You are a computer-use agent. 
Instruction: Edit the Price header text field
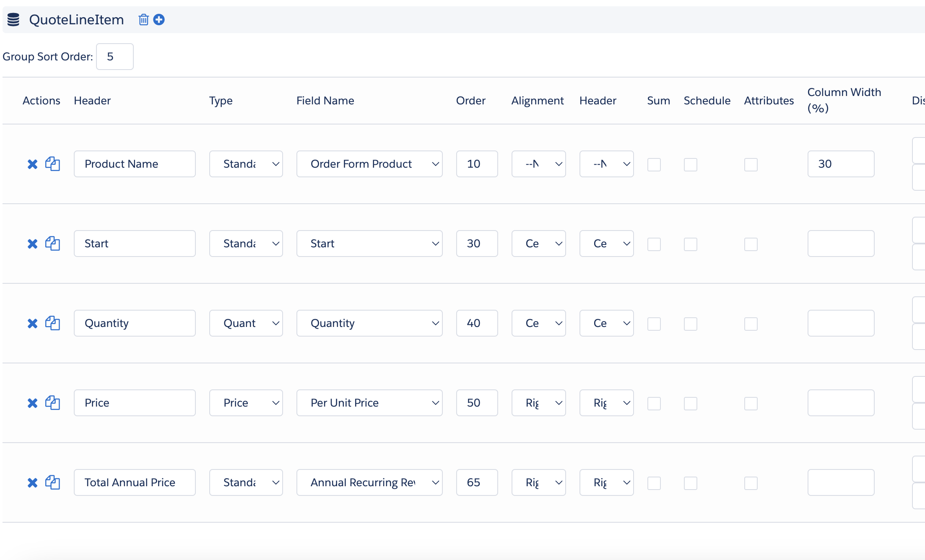tap(135, 403)
